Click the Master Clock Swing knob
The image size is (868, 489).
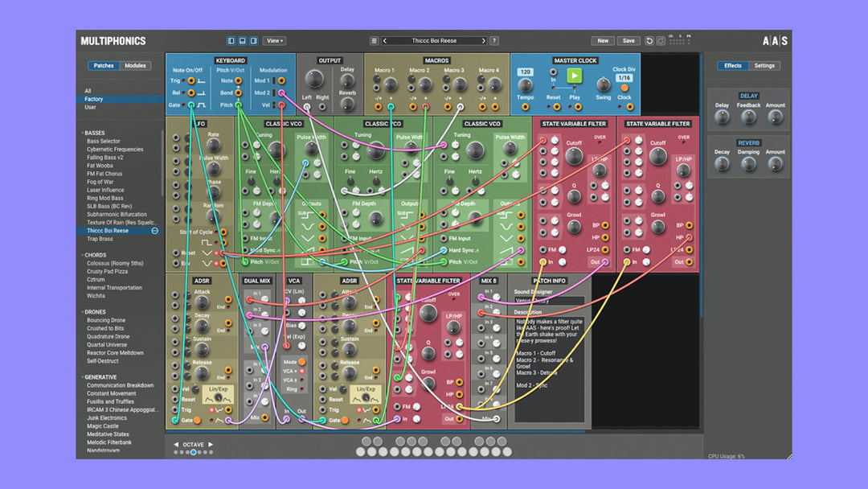pyautogui.click(x=603, y=84)
